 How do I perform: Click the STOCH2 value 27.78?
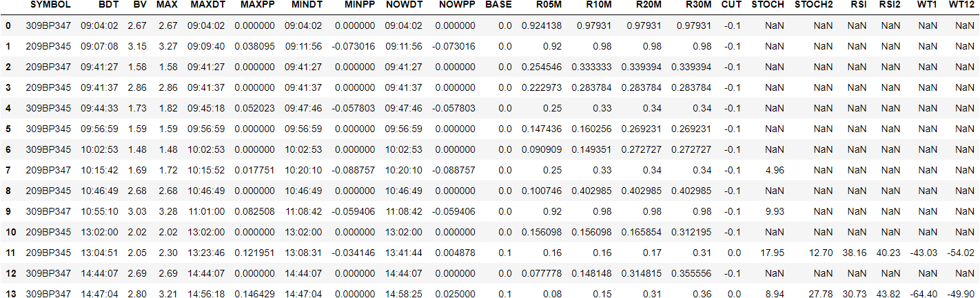pos(821,294)
